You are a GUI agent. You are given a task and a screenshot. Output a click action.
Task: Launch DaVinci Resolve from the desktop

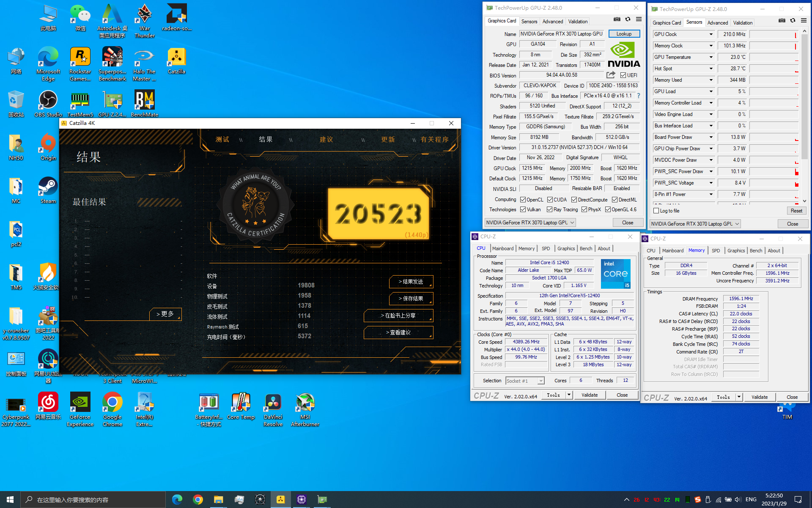coord(273,410)
